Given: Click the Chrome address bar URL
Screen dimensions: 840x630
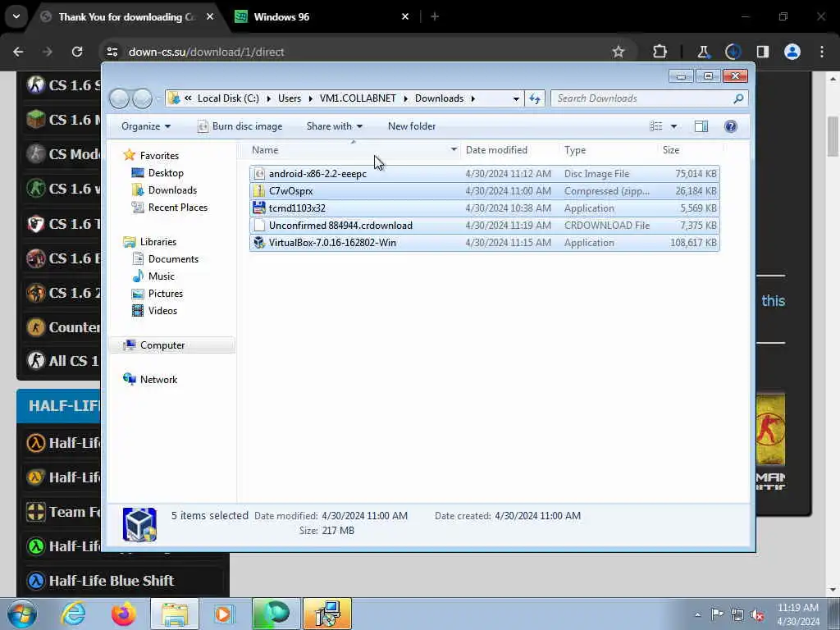Looking at the screenshot, I should [206, 52].
